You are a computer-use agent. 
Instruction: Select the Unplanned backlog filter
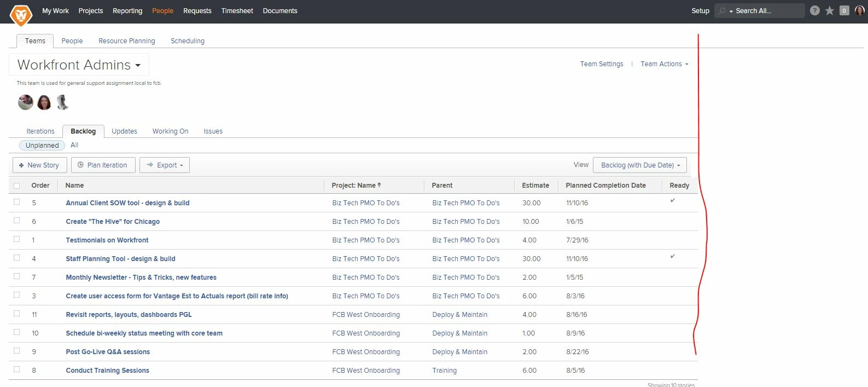(x=42, y=146)
